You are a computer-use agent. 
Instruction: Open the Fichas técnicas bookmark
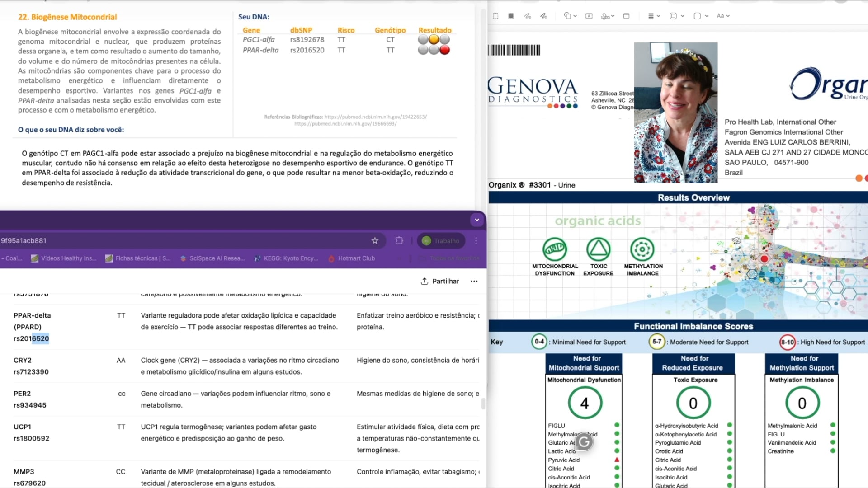[x=138, y=258]
